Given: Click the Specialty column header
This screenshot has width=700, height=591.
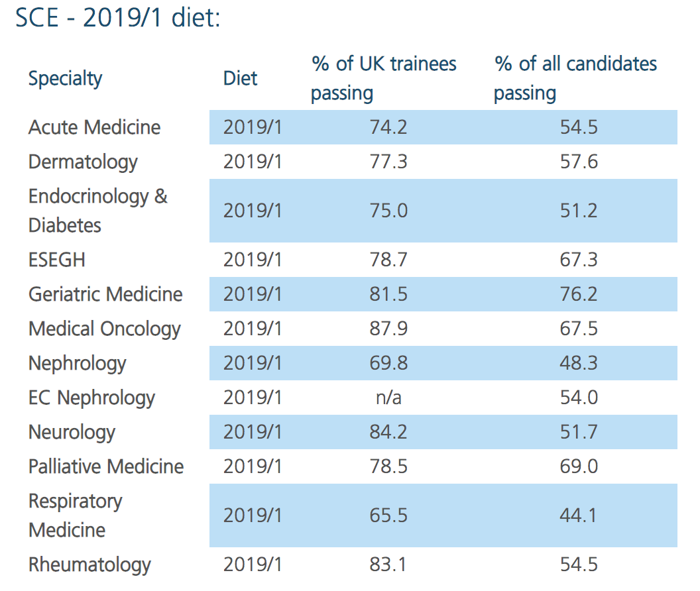Looking at the screenshot, I should (x=65, y=78).
